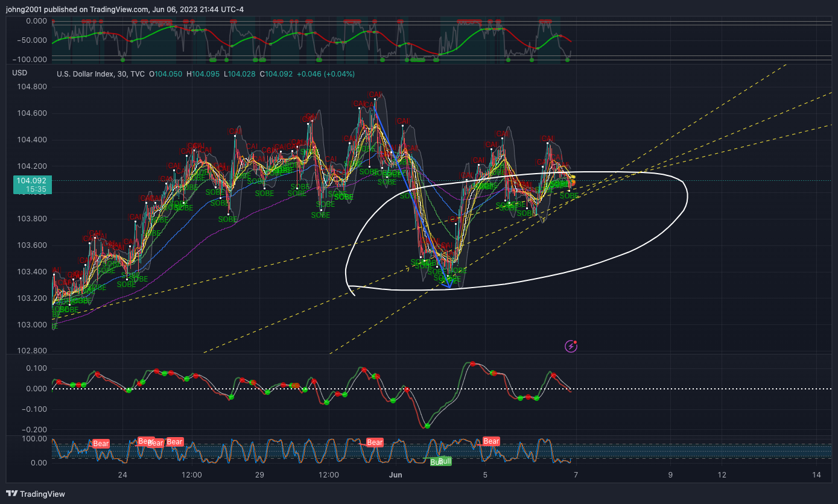This screenshot has height=504, width=838.
Task: Click the -0.200 momentum axis label
Action: coord(35,430)
